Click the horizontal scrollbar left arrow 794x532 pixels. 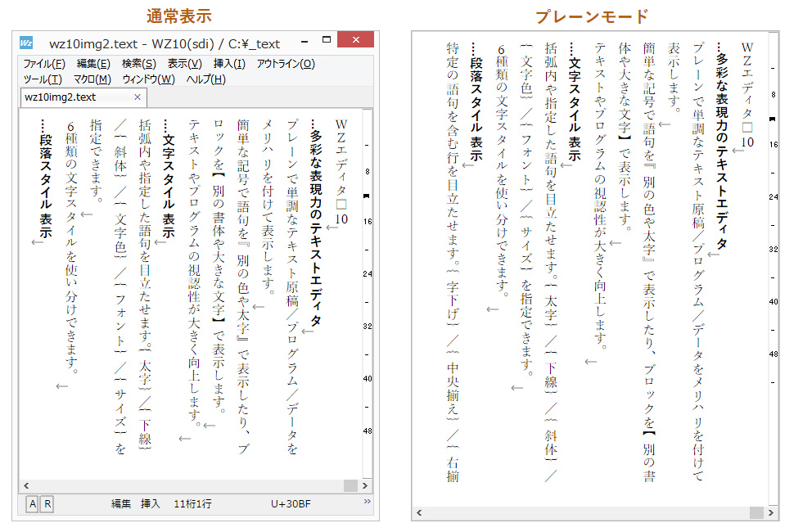(25, 485)
